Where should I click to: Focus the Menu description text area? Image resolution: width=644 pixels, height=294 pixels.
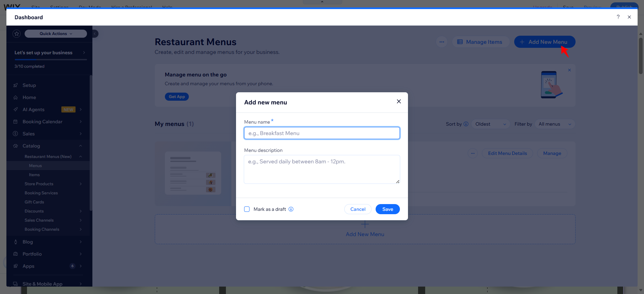pos(322,169)
